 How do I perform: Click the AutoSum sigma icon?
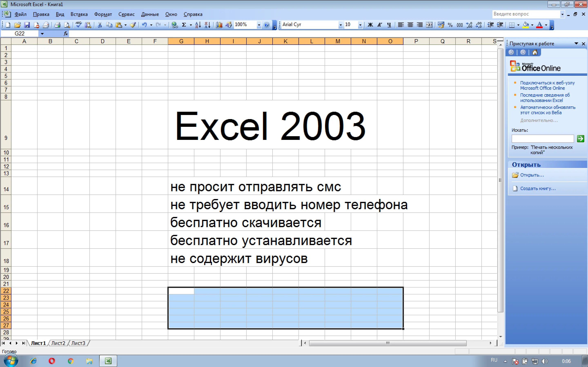(184, 25)
